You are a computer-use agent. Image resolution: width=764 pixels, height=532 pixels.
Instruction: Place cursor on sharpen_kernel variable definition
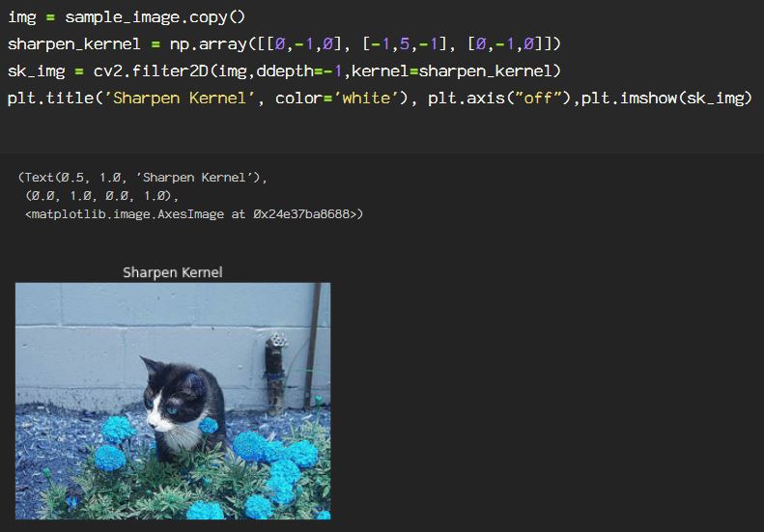click(74, 44)
